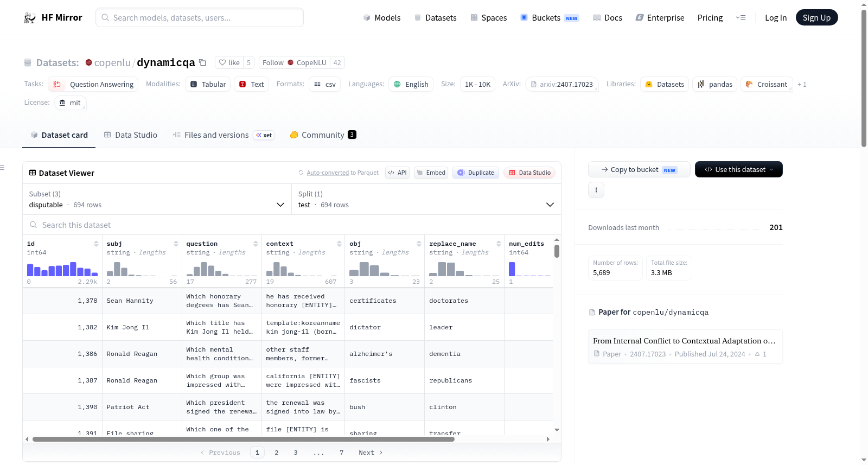Go to Models in the top navigation

(x=382, y=18)
